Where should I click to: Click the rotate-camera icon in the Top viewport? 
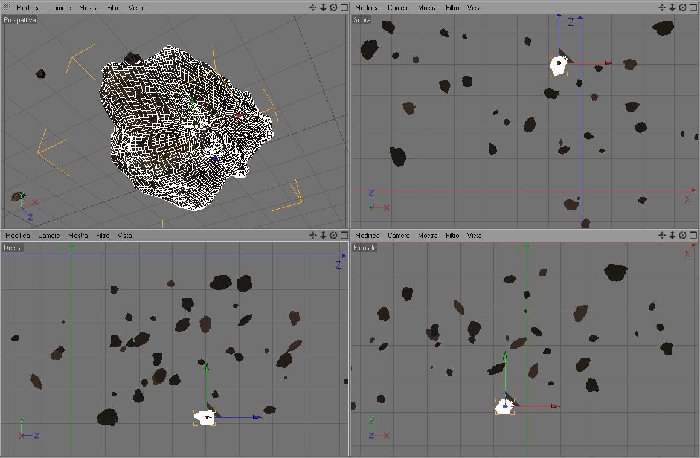click(683, 7)
